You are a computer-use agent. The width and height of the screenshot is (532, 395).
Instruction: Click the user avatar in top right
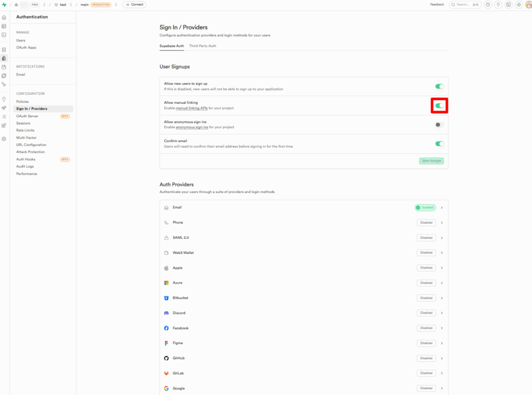(528, 5)
